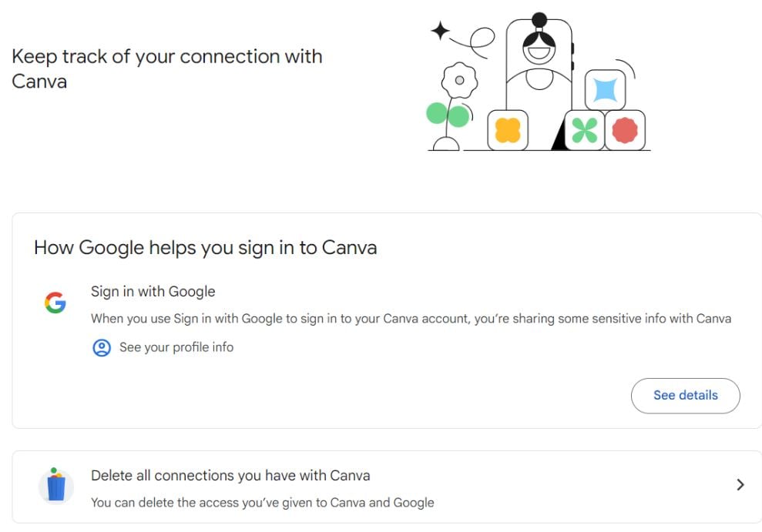Expand the Delete all connections chevron arrow
The width and height of the screenshot is (762, 532).
pyautogui.click(x=740, y=485)
